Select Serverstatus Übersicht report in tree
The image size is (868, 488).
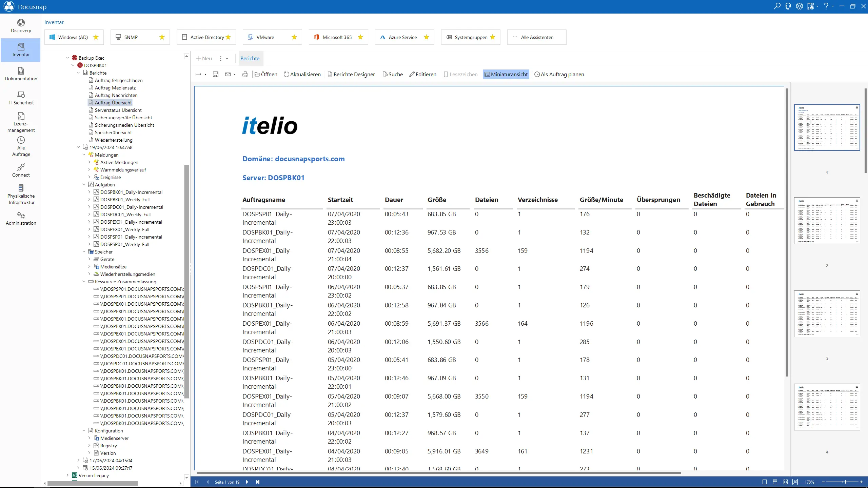(x=118, y=110)
